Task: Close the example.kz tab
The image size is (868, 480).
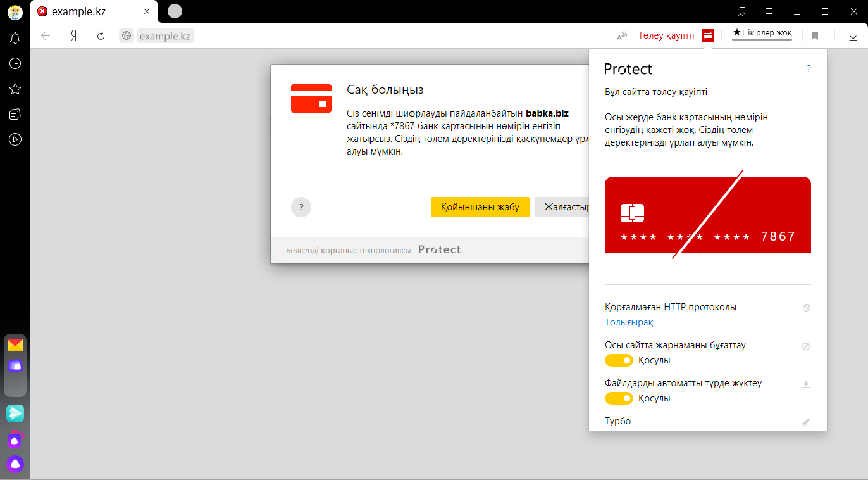Action: click(x=147, y=11)
